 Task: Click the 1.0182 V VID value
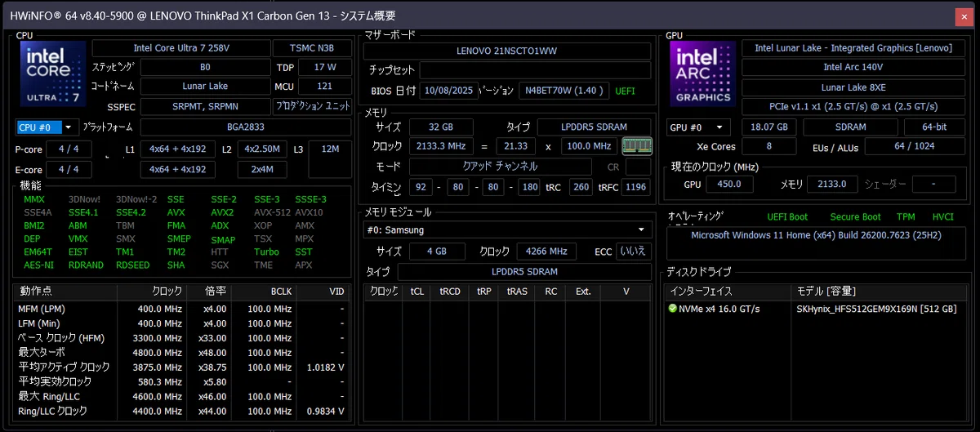323,367
